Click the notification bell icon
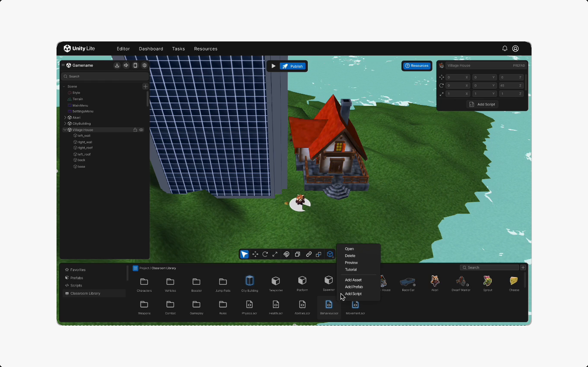588x367 pixels. point(505,48)
